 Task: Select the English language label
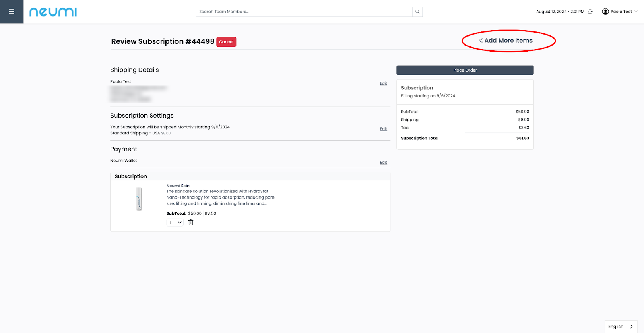(x=615, y=327)
